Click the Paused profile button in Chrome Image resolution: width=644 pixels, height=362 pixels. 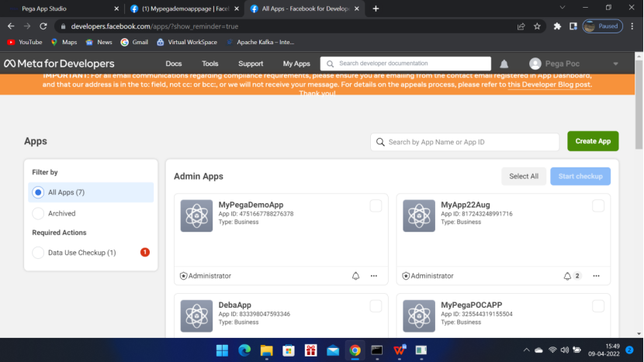coord(602,26)
